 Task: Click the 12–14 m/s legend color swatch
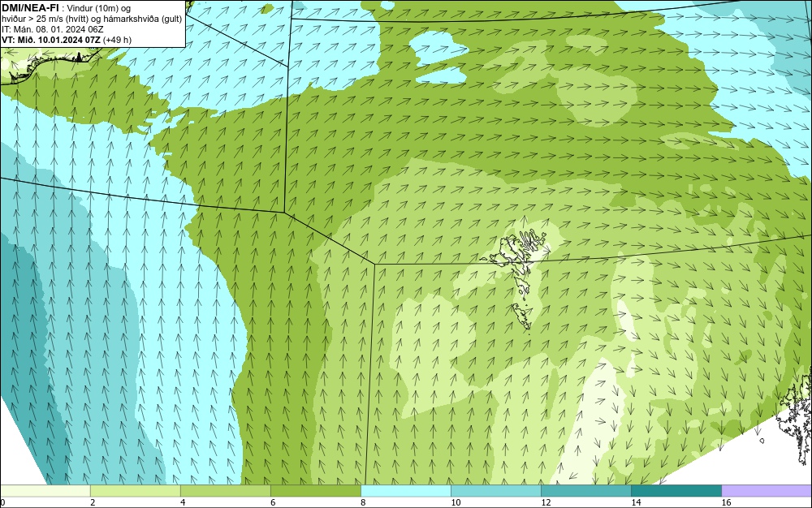pyautogui.click(x=585, y=490)
